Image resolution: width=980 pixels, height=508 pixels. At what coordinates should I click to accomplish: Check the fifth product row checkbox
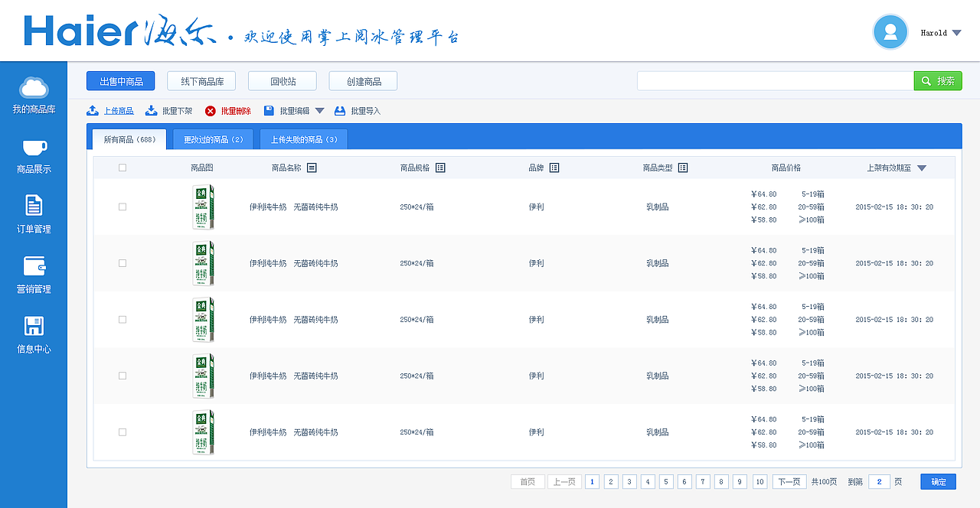[x=122, y=432]
